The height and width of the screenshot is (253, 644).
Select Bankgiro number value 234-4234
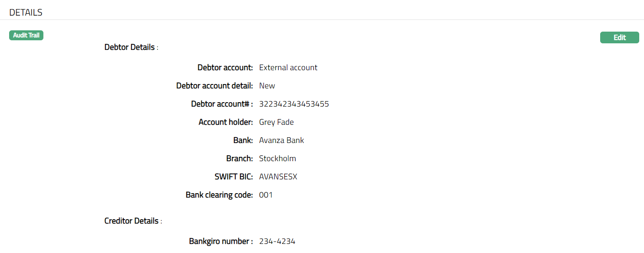277,241
